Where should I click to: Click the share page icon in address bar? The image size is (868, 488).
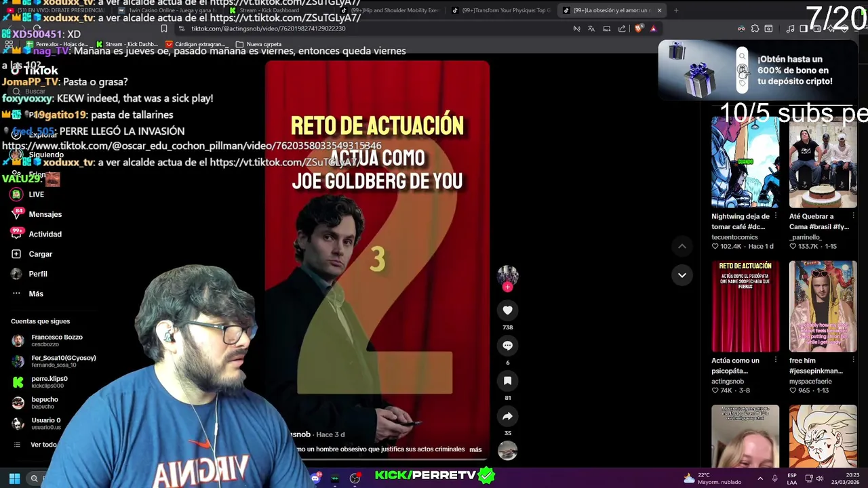point(622,28)
